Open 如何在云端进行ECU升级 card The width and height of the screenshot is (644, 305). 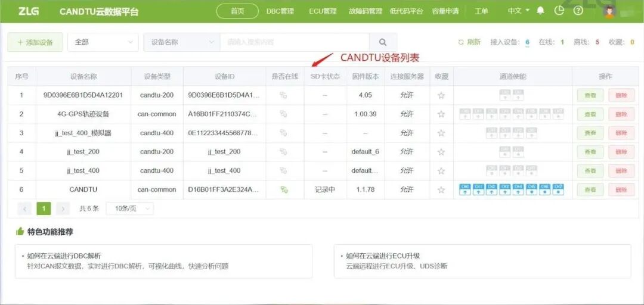[482, 261]
